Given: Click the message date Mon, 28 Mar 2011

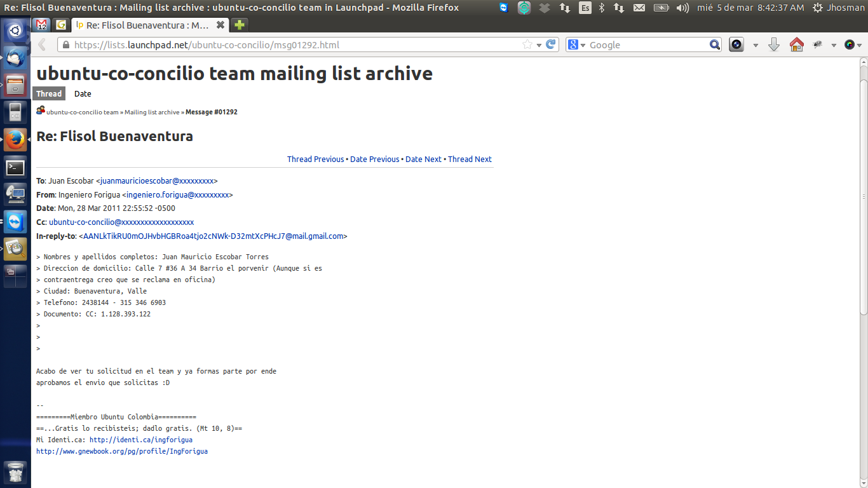Looking at the screenshot, I should coord(116,208).
